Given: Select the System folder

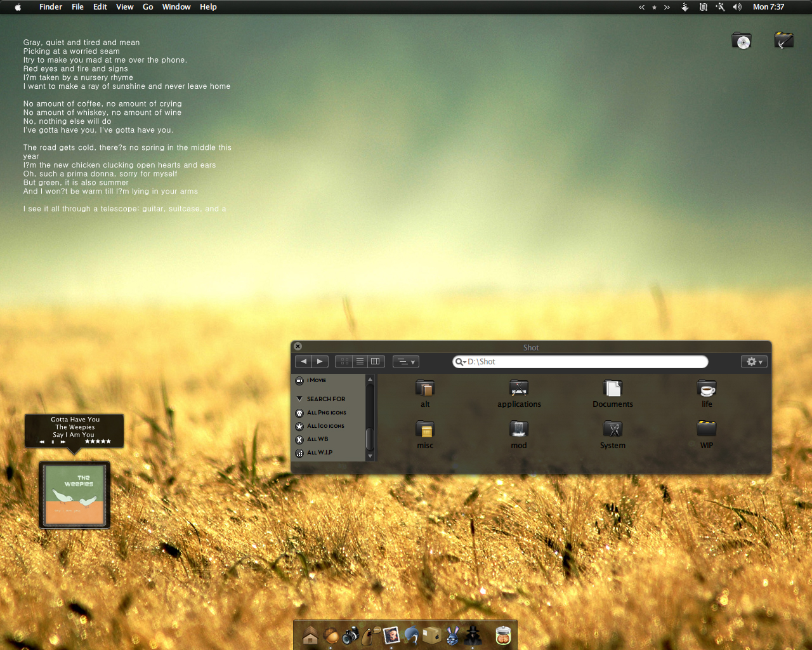Looking at the screenshot, I should (x=613, y=435).
